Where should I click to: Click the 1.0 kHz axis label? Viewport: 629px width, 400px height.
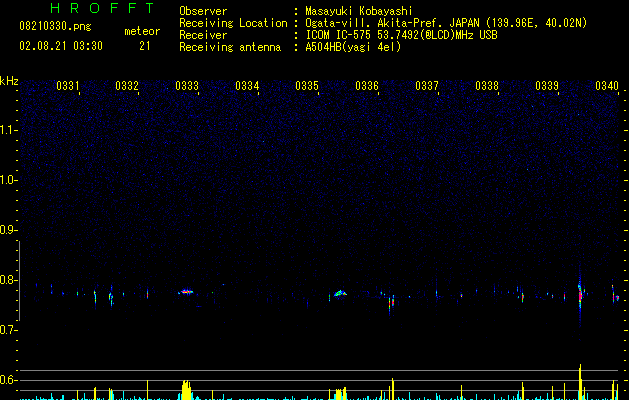9,180
